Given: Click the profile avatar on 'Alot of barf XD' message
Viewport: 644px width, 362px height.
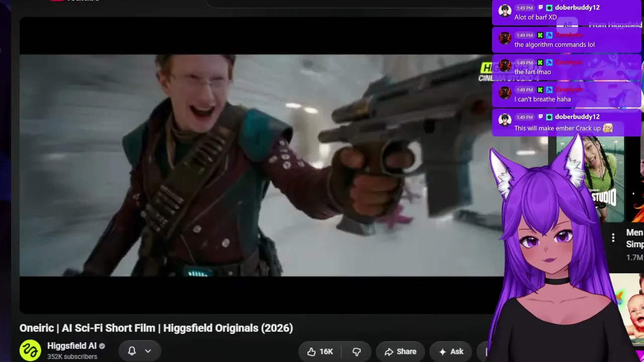Looking at the screenshot, I should pyautogui.click(x=505, y=10).
